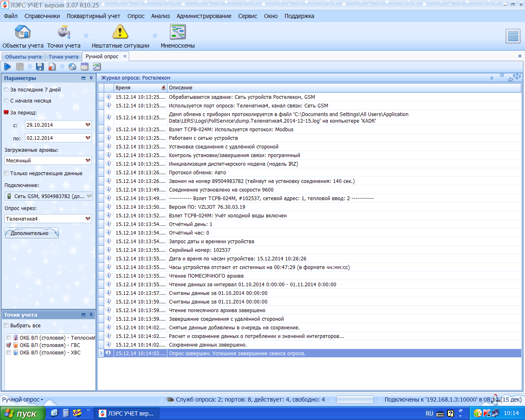This screenshot has height=420, width=525.
Task: Expand hidden quick launch icons chevron
Action: click(89, 411)
